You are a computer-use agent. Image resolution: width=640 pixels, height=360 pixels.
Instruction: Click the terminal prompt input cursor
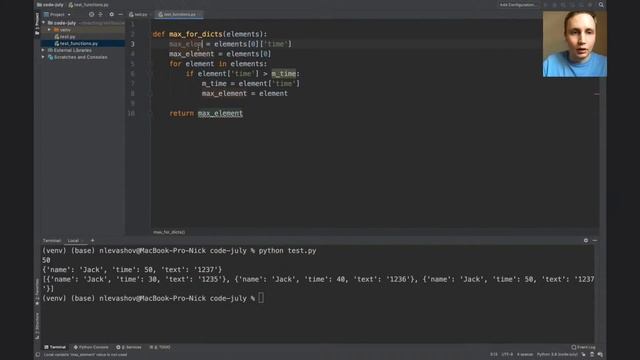261,298
